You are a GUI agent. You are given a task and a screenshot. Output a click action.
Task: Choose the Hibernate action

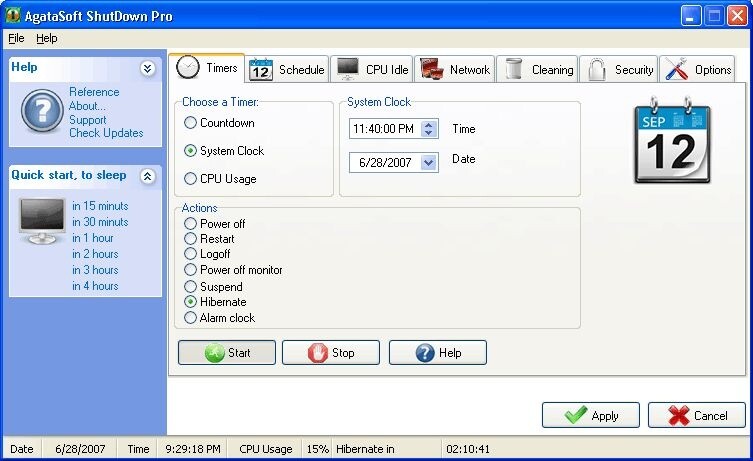pyautogui.click(x=215, y=302)
